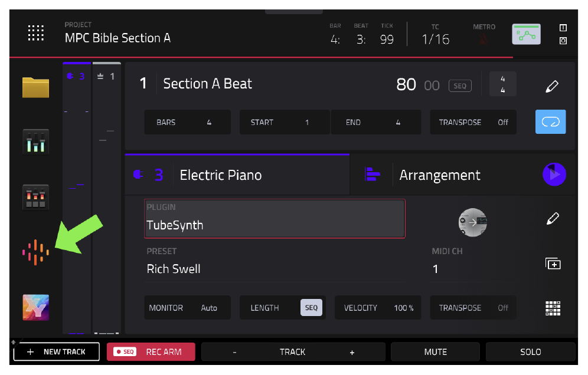
Task: Set the BARS 4 field
Action: click(x=188, y=122)
